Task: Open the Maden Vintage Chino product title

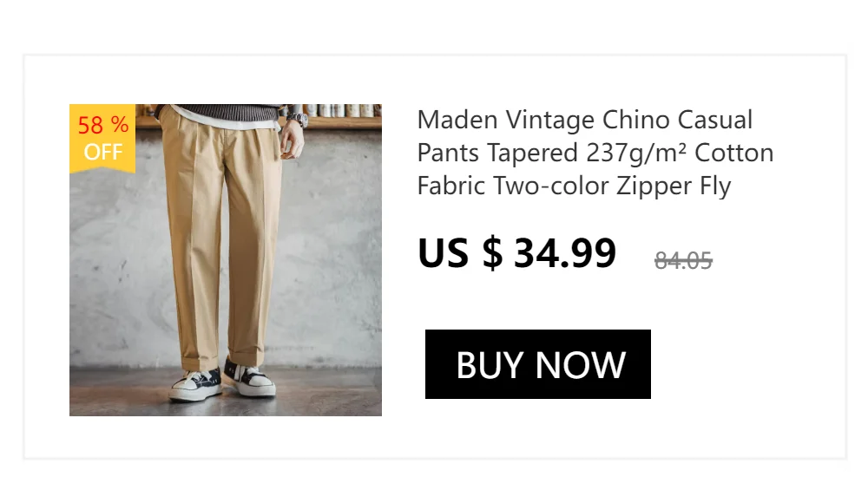Action: (x=595, y=153)
